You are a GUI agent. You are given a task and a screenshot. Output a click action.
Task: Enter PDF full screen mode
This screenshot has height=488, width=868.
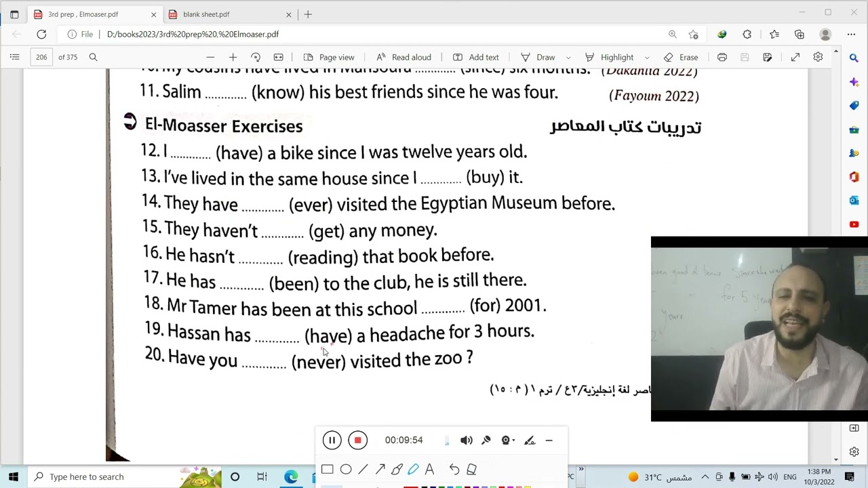coord(795,58)
